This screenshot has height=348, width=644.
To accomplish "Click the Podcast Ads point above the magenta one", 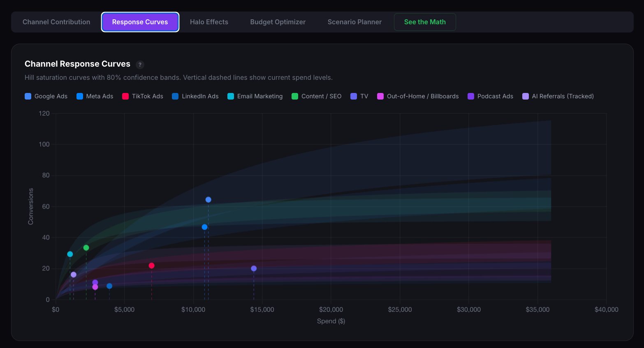I will pyautogui.click(x=95, y=282).
